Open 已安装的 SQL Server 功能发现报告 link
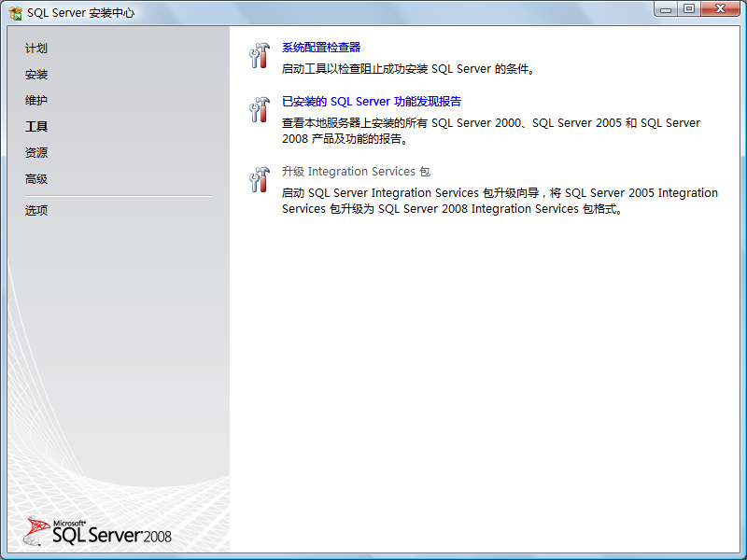Viewport: 747px width, 560px height. pos(372,102)
